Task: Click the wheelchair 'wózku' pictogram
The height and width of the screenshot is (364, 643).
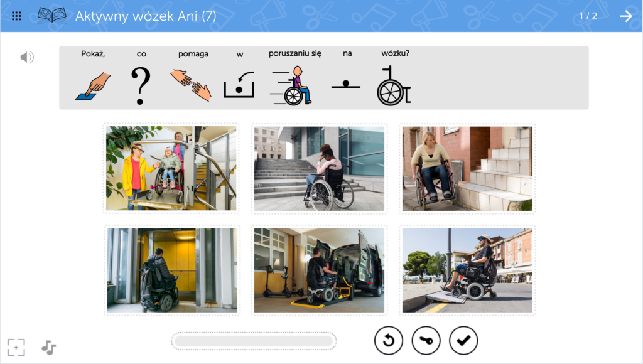Action: point(394,86)
